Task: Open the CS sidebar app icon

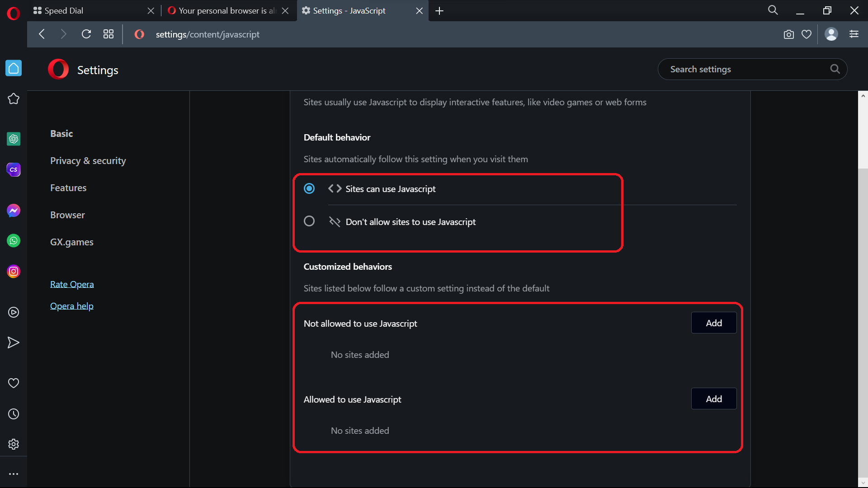Action: (x=14, y=169)
